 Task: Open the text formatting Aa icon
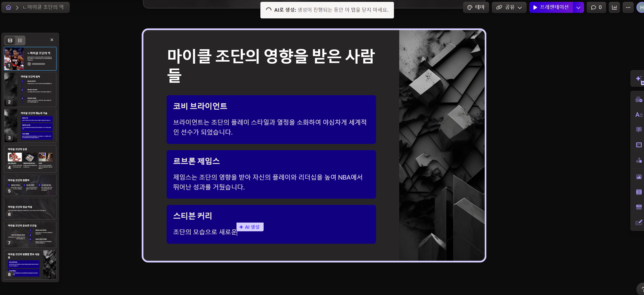639,115
